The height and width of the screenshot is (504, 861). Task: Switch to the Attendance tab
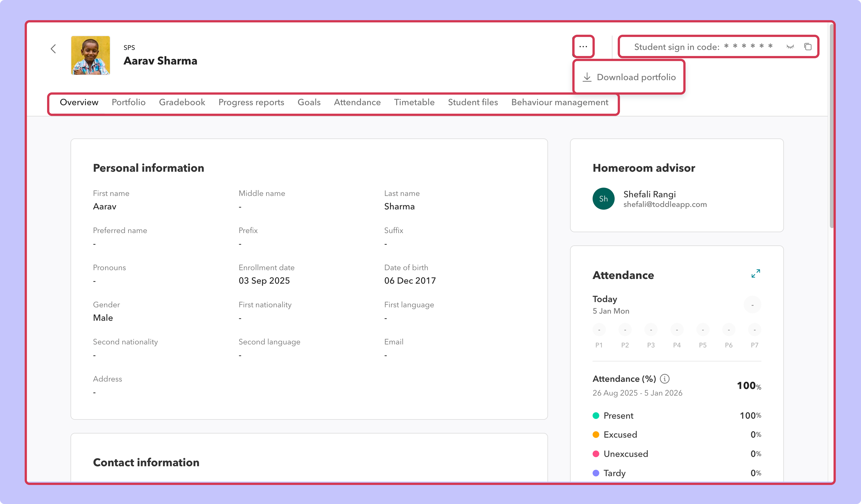point(357,102)
